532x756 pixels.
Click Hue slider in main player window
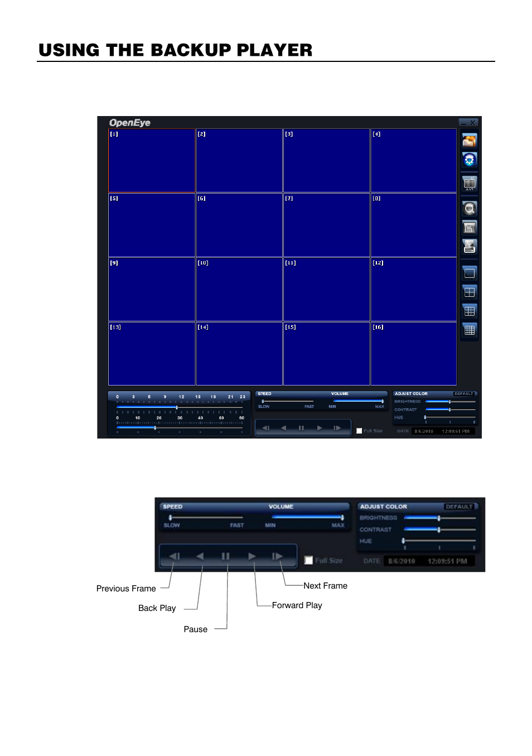pos(450,417)
